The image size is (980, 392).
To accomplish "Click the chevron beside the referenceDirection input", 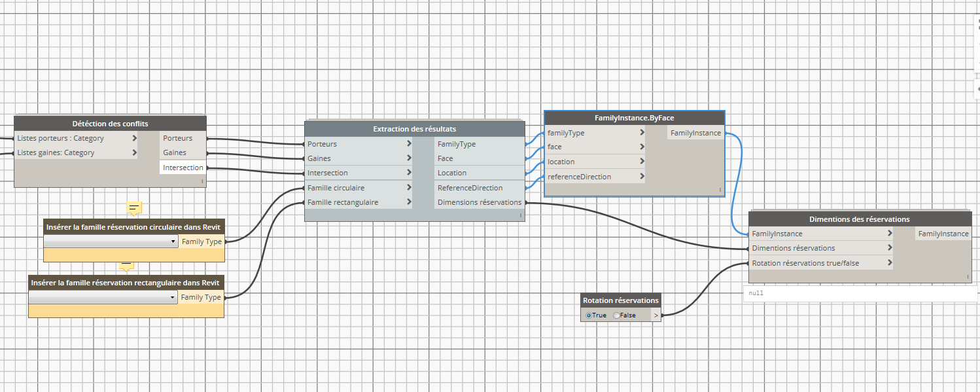I will point(642,177).
